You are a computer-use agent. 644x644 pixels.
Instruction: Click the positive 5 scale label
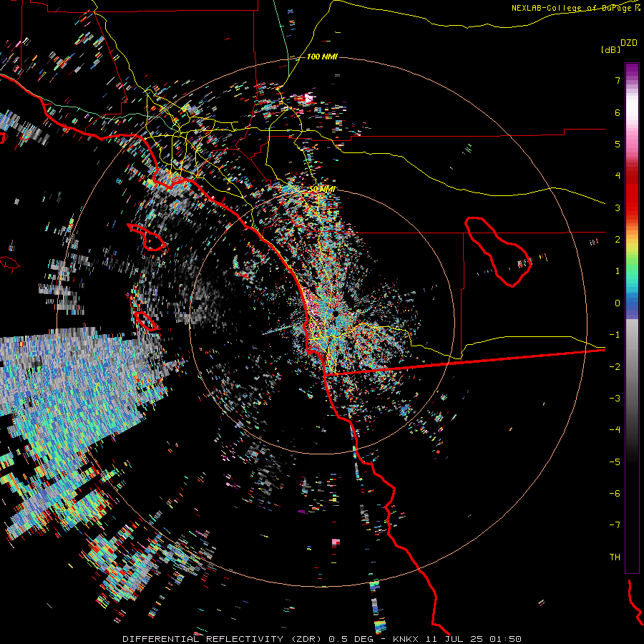[618, 144]
